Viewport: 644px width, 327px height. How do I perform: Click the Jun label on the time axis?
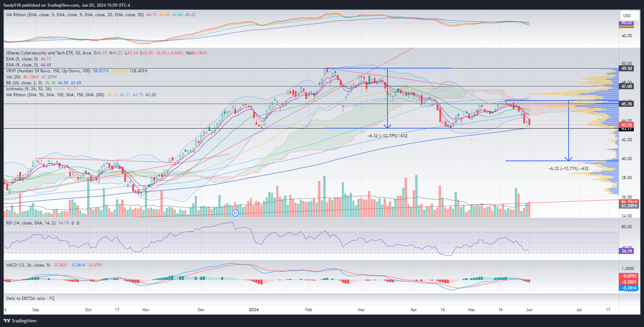(529, 310)
